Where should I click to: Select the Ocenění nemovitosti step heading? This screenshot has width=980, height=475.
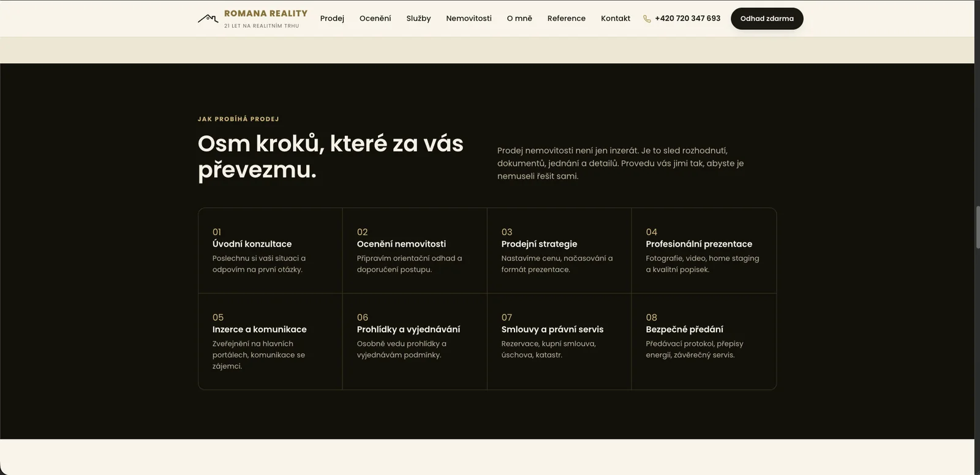tap(401, 244)
